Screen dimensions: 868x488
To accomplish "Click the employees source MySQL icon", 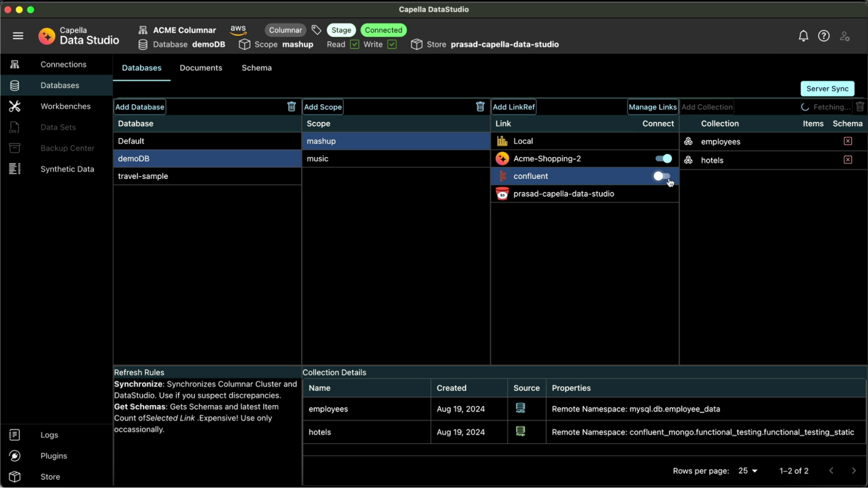I will (520, 408).
